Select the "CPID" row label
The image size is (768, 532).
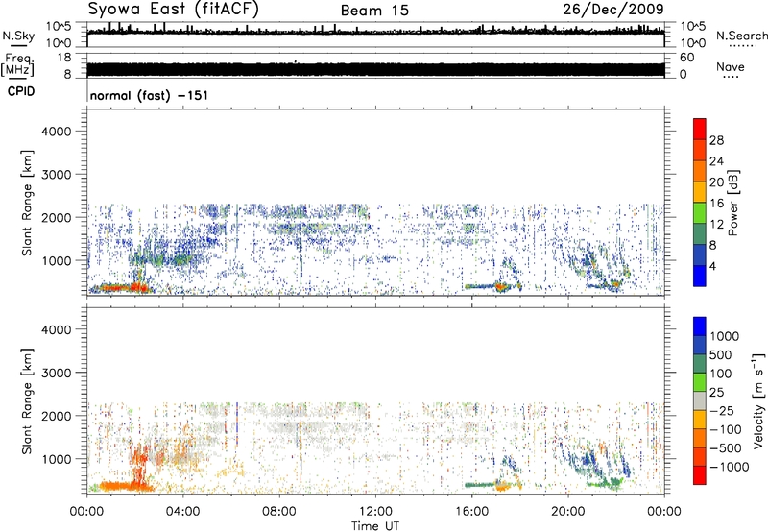[20, 91]
